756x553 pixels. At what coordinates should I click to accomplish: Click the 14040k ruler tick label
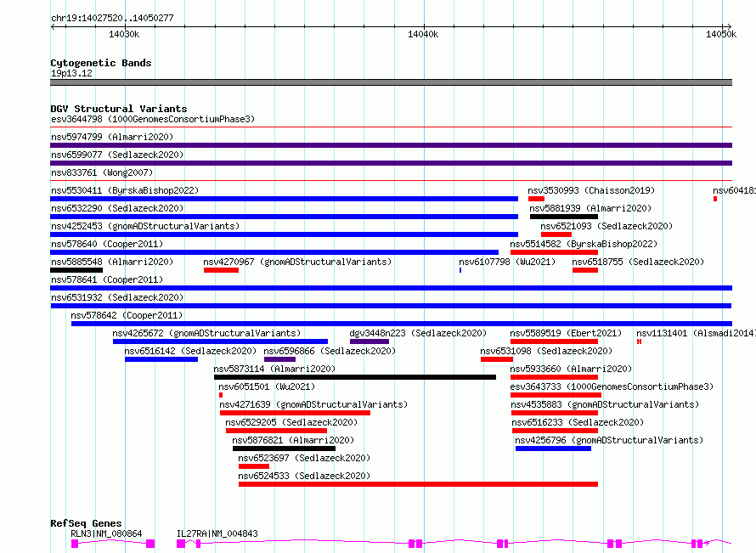pyautogui.click(x=423, y=34)
